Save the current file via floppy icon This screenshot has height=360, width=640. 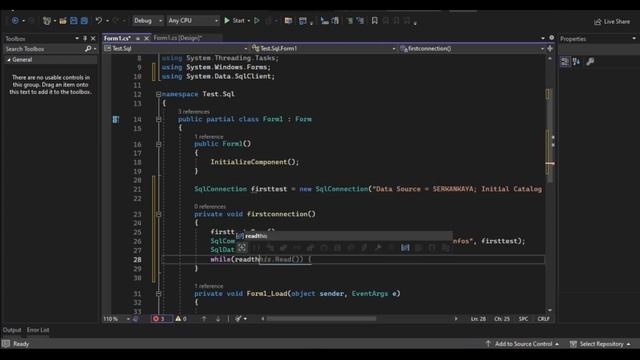73,20
